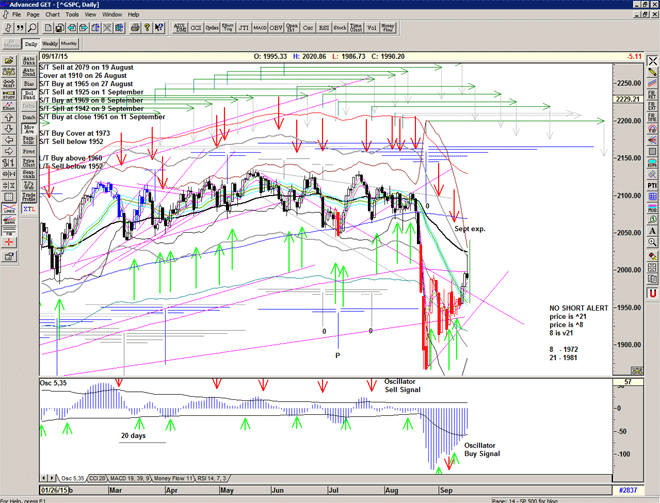Click the up arrow tool in left panel
660x503 pixels.
[9, 102]
